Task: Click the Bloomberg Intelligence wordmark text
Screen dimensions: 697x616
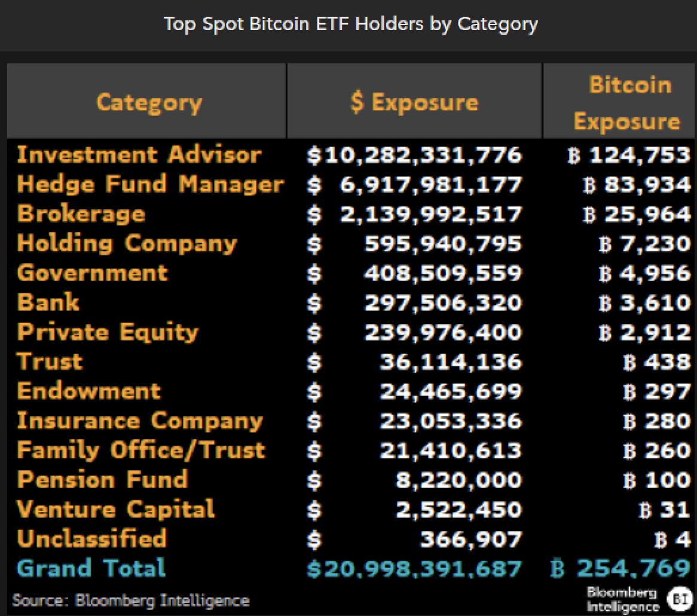Action: click(x=622, y=600)
